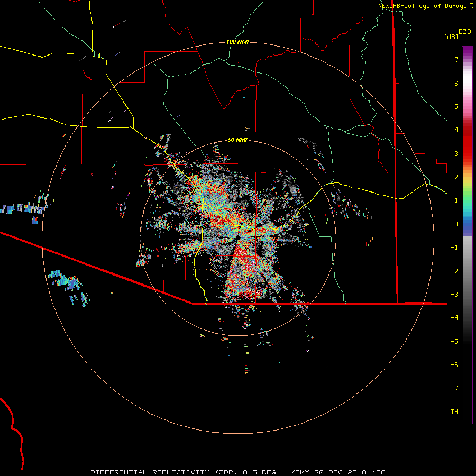
Task: Click the 50 NMI range ring label
Action: 237,140
